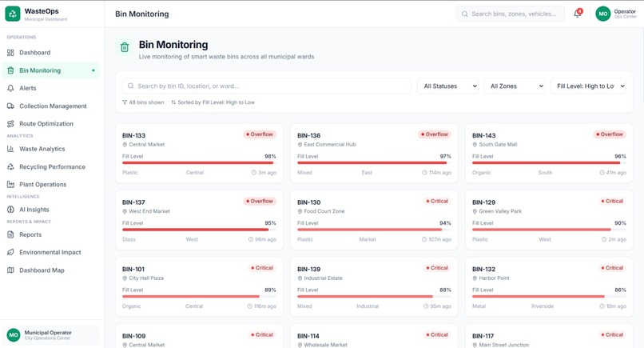Click location pin icon on BIN-133 card

tap(125, 145)
